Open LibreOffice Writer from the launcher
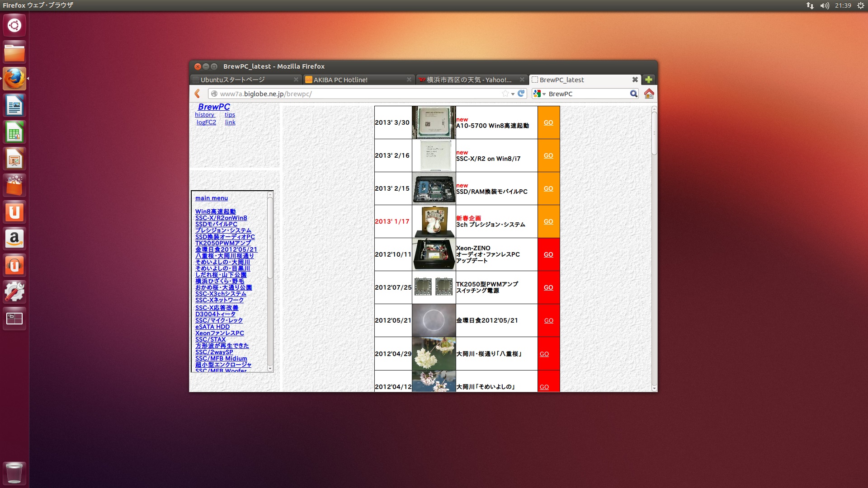The height and width of the screenshot is (488, 868). [x=14, y=106]
